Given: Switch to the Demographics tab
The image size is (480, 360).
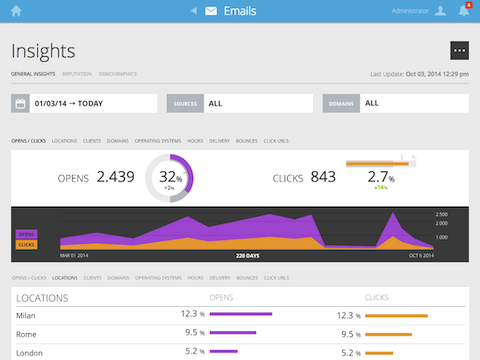Looking at the screenshot, I should click(118, 74).
